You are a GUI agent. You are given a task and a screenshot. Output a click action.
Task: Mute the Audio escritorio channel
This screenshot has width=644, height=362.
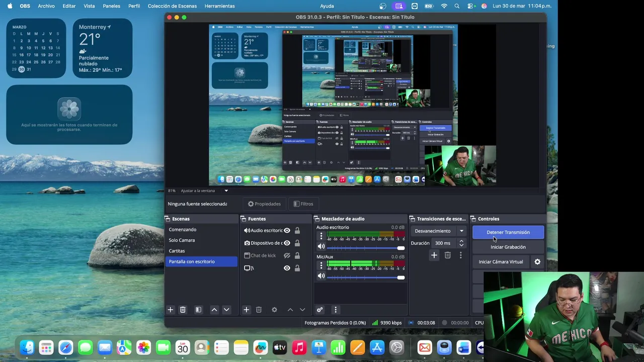(321, 247)
